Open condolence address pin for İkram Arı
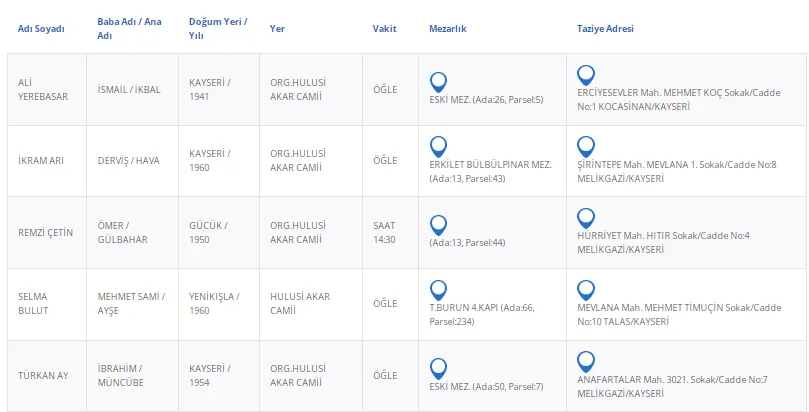The height and width of the screenshot is (412, 809). click(x=586, y=146)
